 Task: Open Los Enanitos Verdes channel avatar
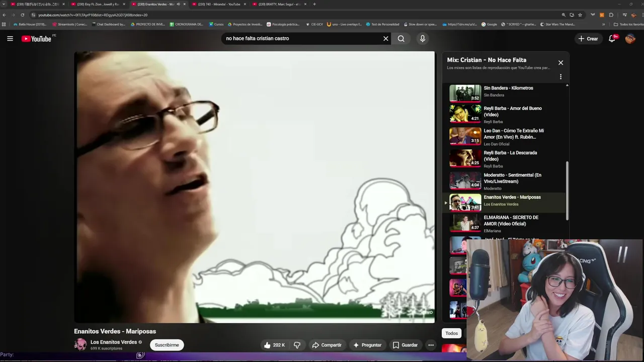[x=80, y=344]
